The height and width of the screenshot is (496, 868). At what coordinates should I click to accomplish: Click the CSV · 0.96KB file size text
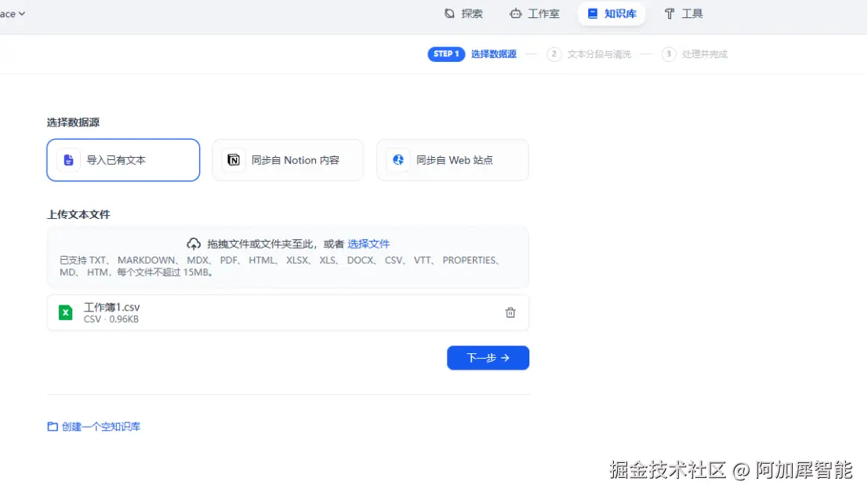point(111,319)
